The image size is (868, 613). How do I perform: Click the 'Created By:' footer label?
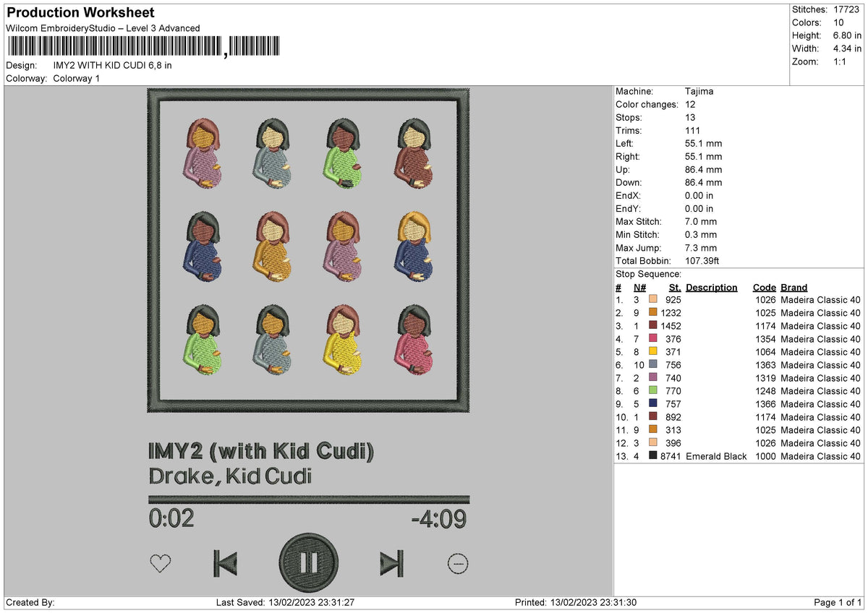point(30,603)
